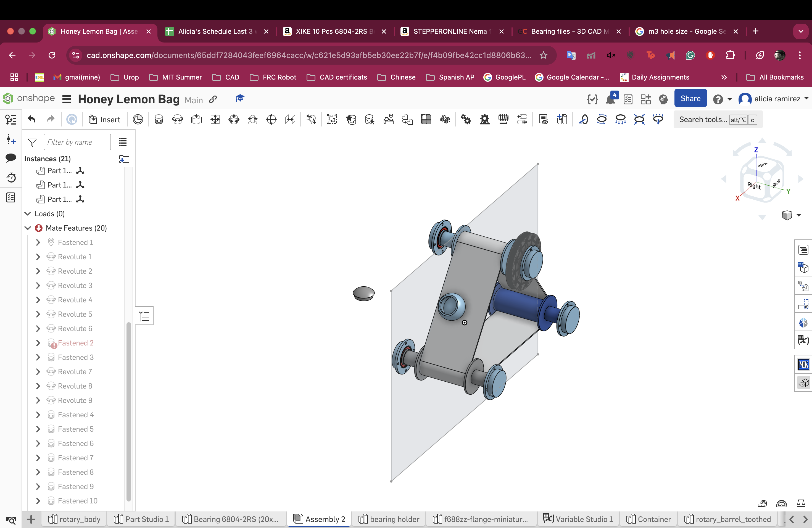The height and width of the screenshot is (528, 812).
Task: Expand the Fastened 1 mate
Action: [x=38, y=242]
